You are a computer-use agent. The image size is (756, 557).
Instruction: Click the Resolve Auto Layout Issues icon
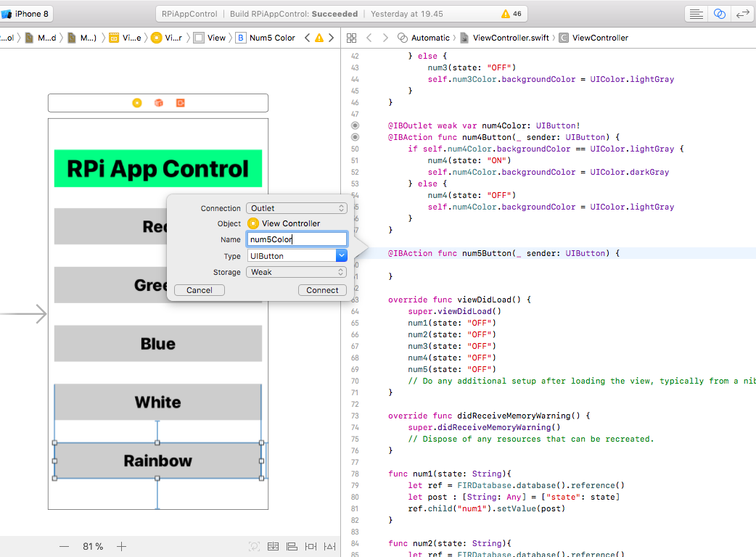tap(329, 546)
